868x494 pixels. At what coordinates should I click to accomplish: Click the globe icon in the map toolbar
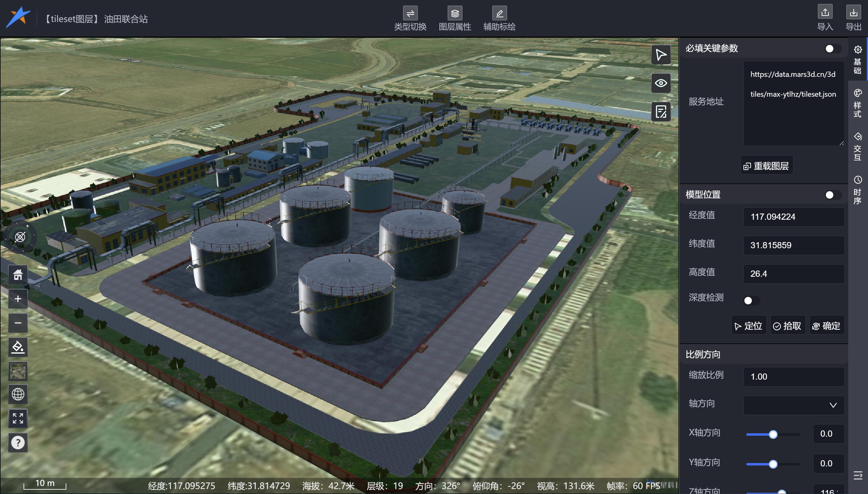click(18, 394)
